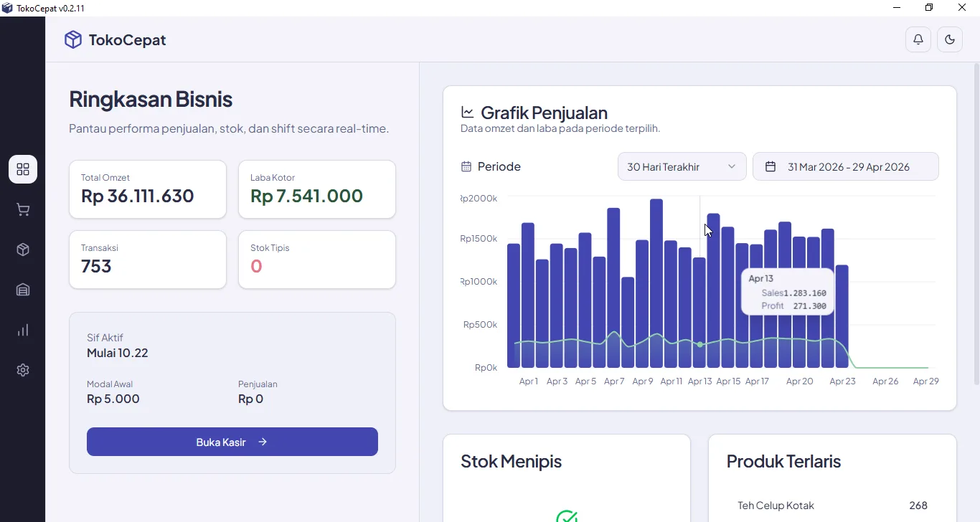The width and height of the screenshot is (980, 522).
Task: Click the Laba Kotor value Rp 7.541.000
Action: tap(306, 196)
